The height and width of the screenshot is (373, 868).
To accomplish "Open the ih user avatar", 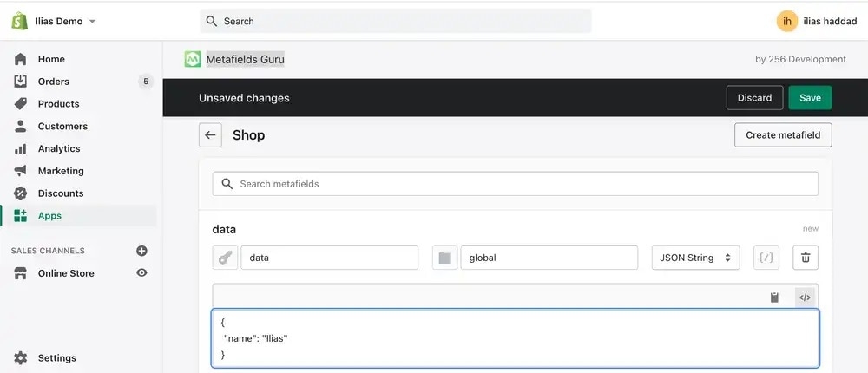I will point(786,21).
